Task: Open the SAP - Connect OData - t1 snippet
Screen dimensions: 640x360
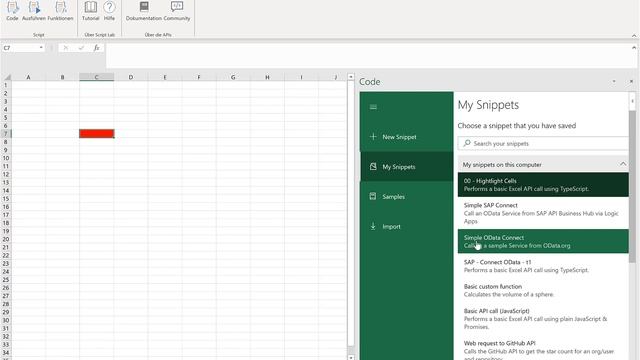Action: pyautogui.click(x=543, y=266)
